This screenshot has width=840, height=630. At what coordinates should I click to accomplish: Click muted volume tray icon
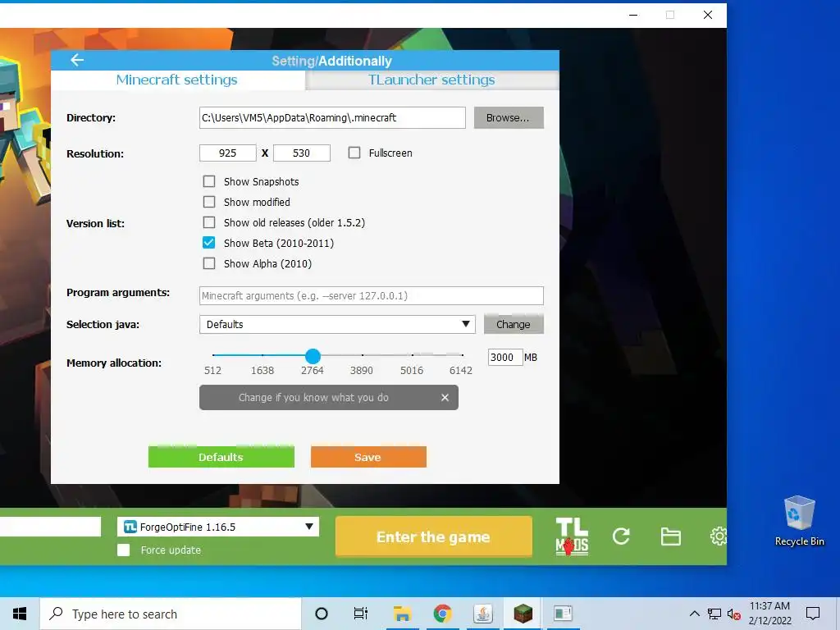coord(734,614)
